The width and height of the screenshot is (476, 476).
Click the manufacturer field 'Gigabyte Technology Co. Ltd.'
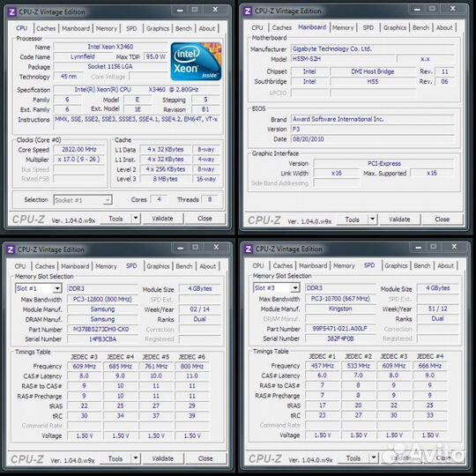coord(373,48)
